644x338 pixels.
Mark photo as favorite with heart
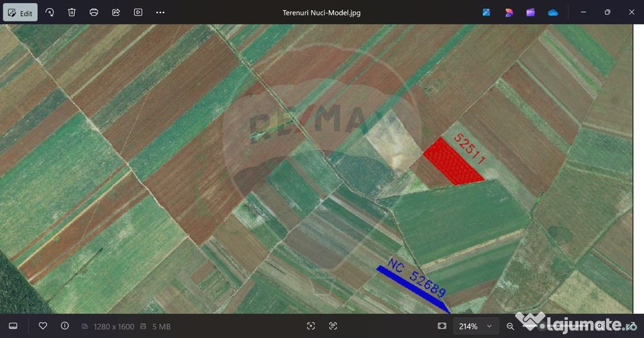[43, 326]
